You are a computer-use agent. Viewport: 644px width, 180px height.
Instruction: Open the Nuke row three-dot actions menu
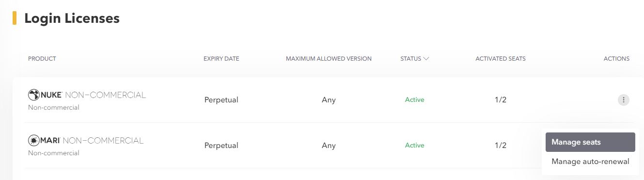coord(624,100)
